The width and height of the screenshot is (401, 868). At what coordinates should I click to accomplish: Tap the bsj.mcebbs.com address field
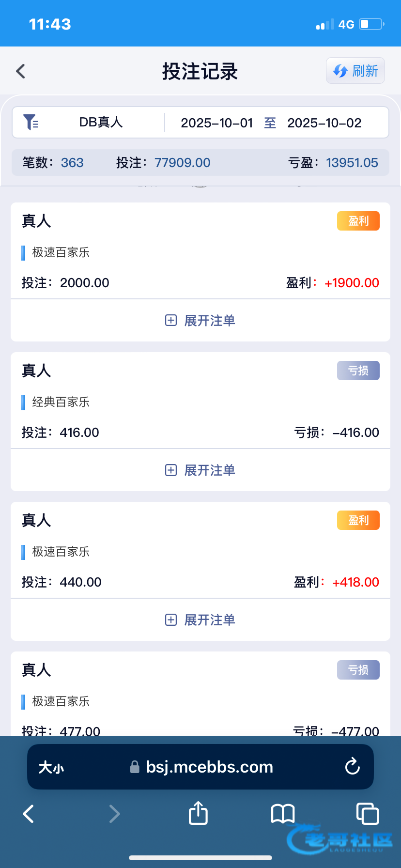click(x=209, y=767)
